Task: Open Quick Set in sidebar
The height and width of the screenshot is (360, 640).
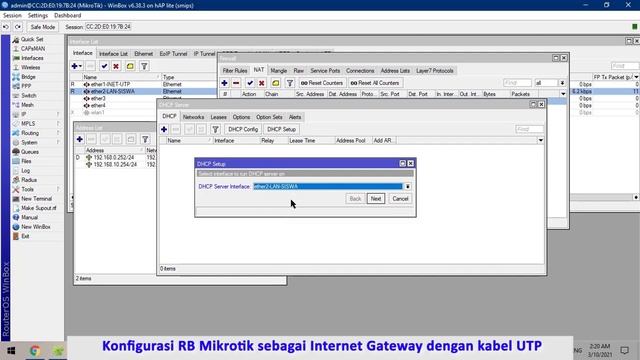Action: [31, 39]
